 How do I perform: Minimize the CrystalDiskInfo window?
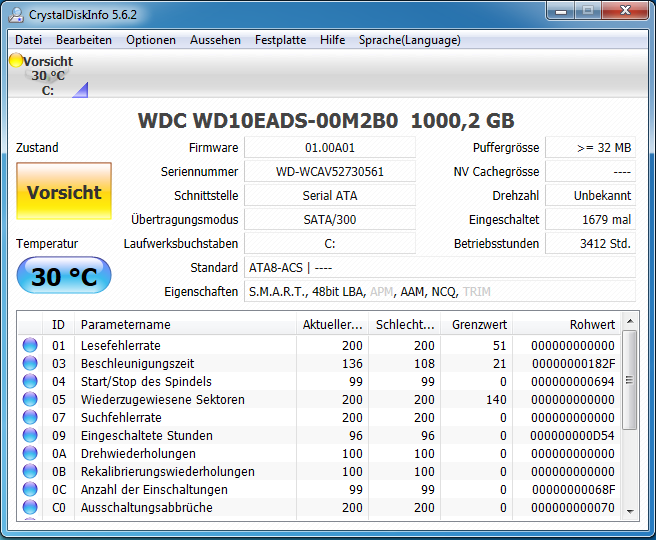(x=561, y=10)
